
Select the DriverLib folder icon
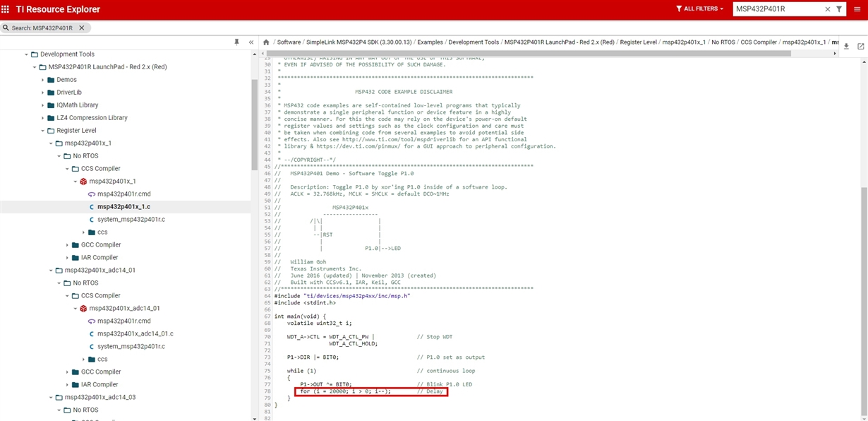51,93
